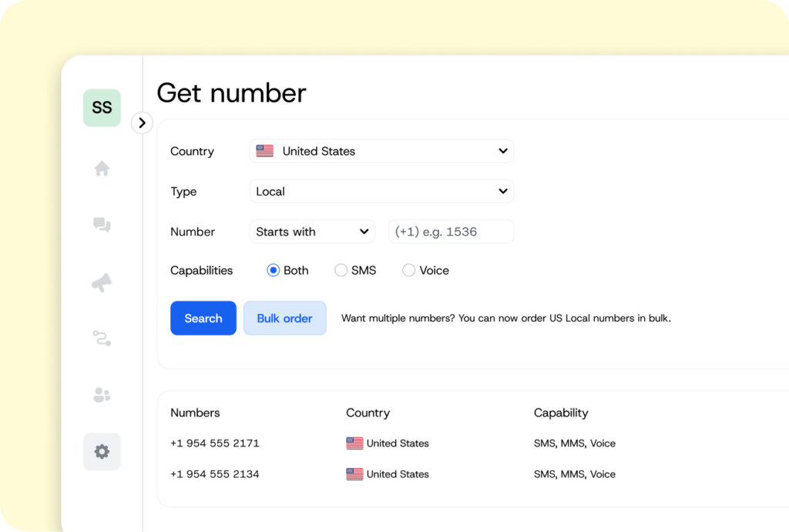Select the Voice capability radio button
Viewport: 789px width, 532px height.
tap(408, 270)
